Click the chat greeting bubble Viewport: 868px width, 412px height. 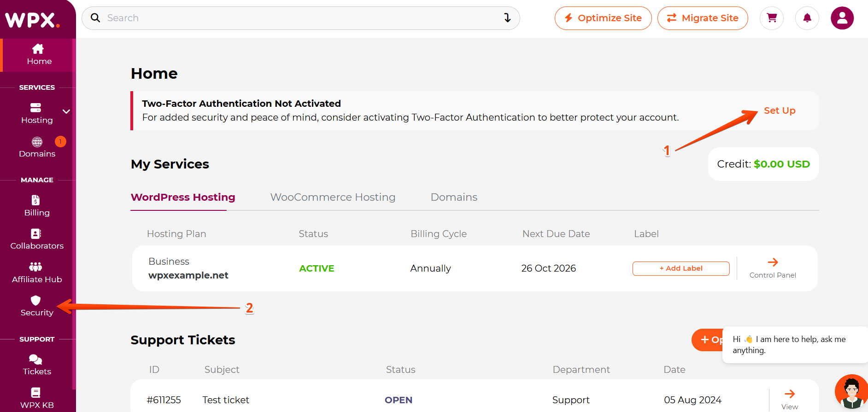click(x=795, y=345)
